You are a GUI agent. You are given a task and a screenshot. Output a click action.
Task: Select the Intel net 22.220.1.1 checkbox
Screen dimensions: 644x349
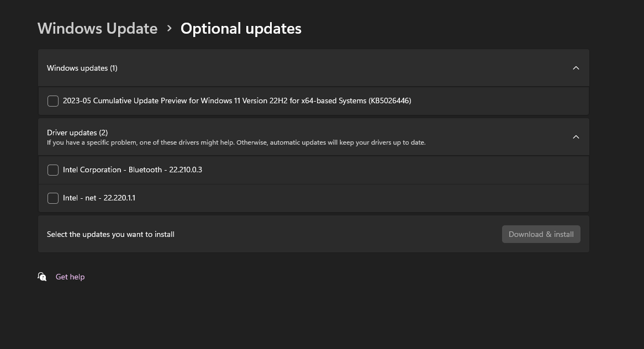coord(53,198)
